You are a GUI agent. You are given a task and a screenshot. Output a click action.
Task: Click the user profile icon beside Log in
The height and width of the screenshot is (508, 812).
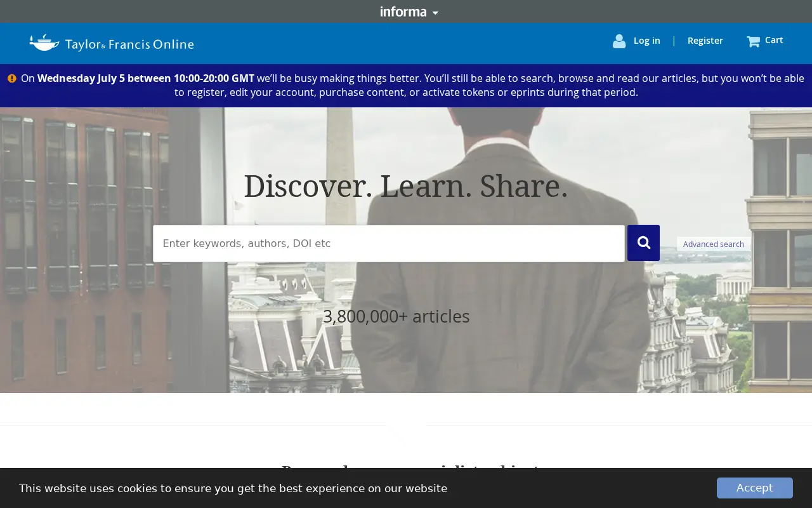click(619, 41)
